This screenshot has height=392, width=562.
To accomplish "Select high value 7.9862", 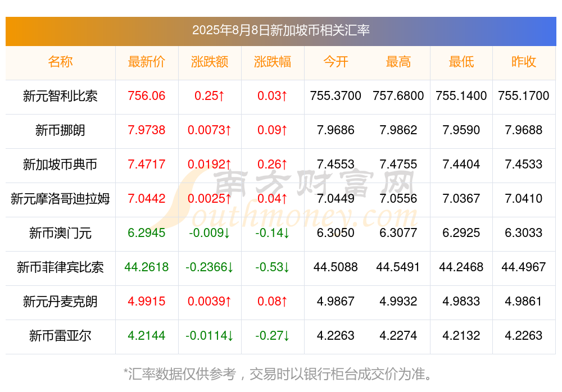I will coord(398,130).
